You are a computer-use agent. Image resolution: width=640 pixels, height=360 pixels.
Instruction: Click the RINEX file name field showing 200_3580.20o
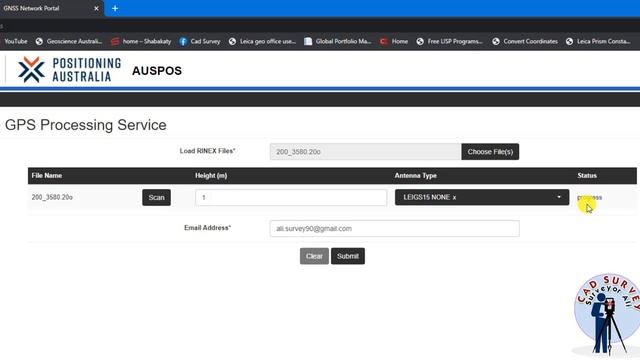click(x=365, y=152)
